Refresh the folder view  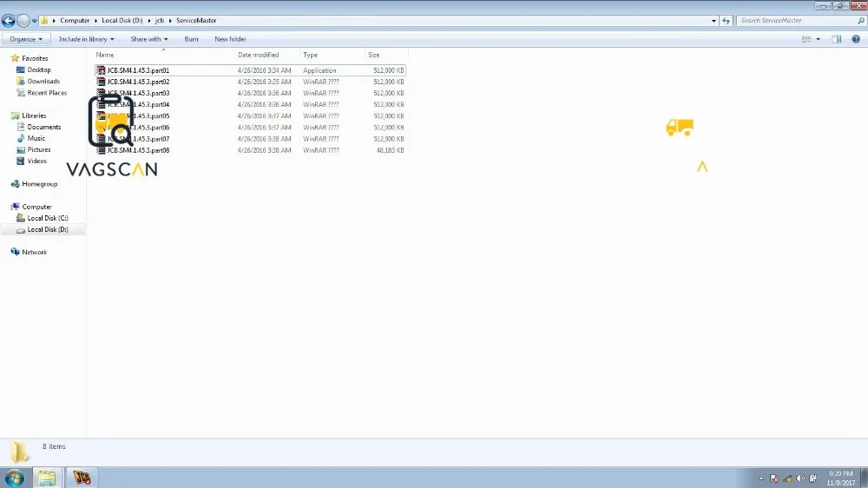[x=727, y=21]
